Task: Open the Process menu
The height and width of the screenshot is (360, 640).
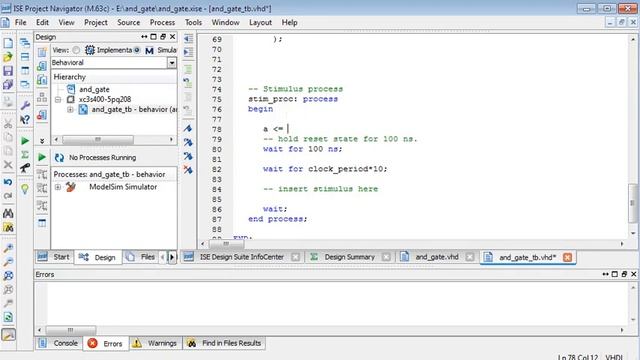Action: [x=162, y=22]
